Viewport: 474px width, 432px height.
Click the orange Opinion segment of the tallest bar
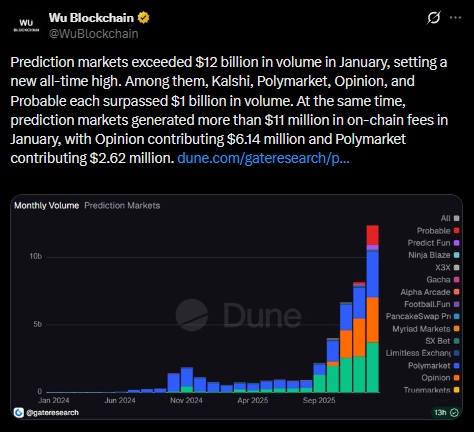(x=372, y=320)
